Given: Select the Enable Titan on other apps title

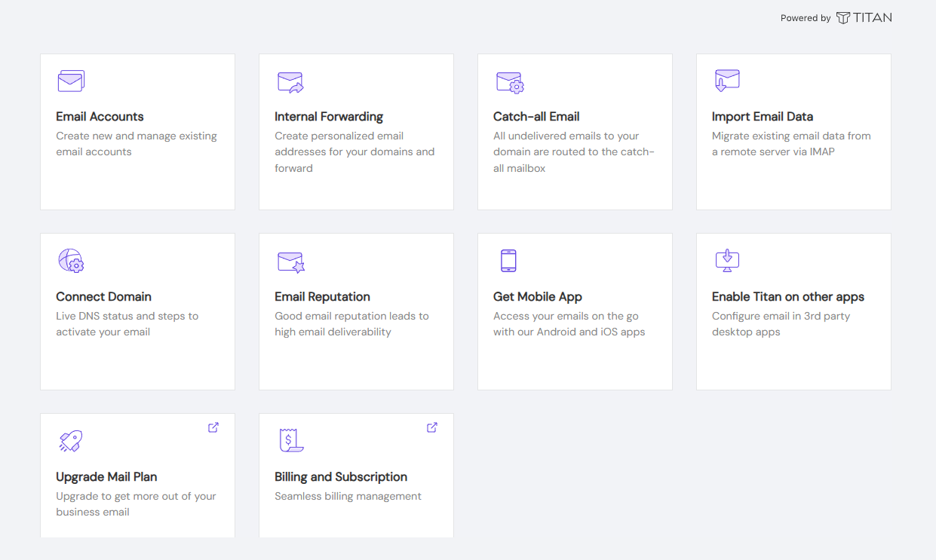Looking at the screenshot, I should 788,297.
